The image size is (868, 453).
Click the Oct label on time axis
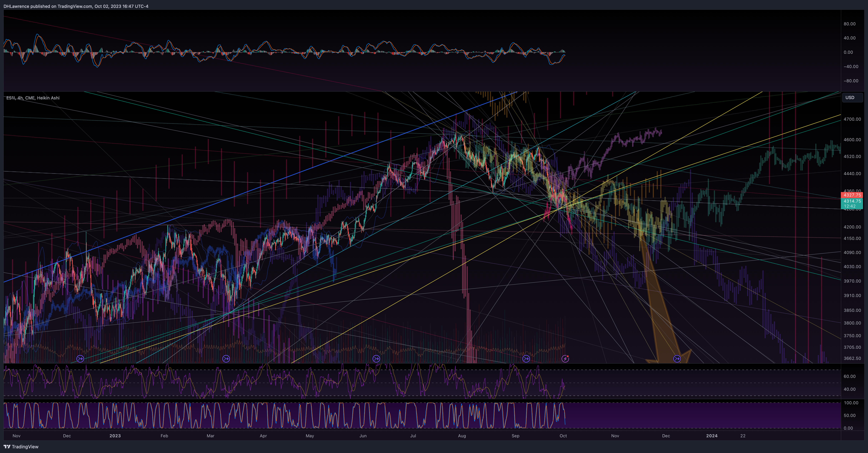[563, 436]
